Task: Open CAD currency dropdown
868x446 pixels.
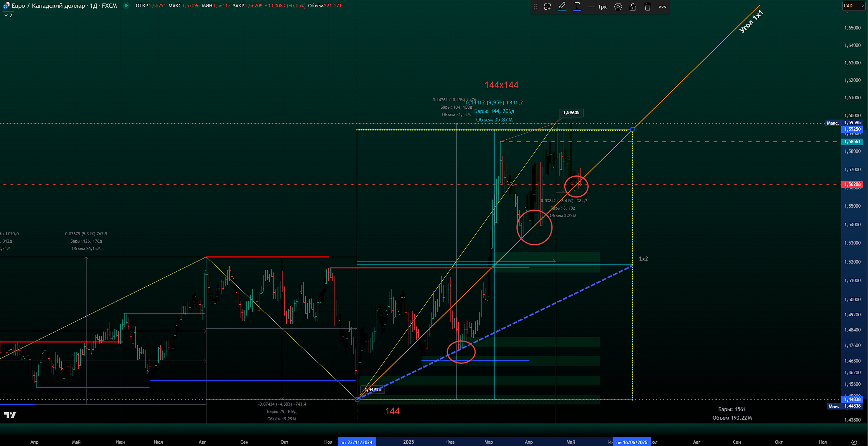Action: click(854, 6)
